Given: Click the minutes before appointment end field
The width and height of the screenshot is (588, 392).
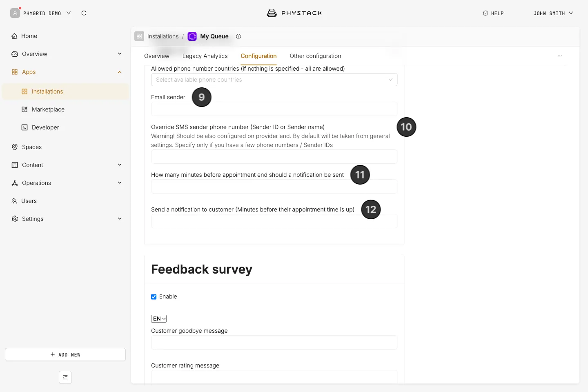Looking at the screenshot, I should pos(274,187).
